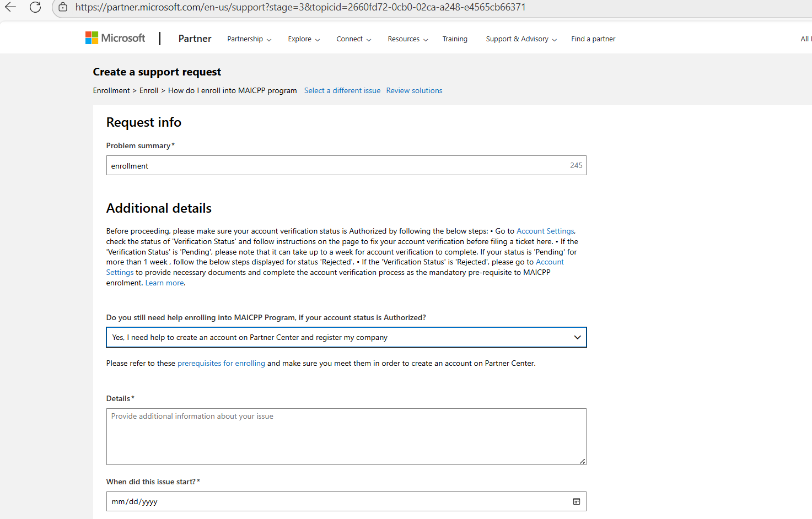Viewport: 812px width, 519px height.
Task: Click the site info lock icon in address bar
Action: [x=63, y=7]
